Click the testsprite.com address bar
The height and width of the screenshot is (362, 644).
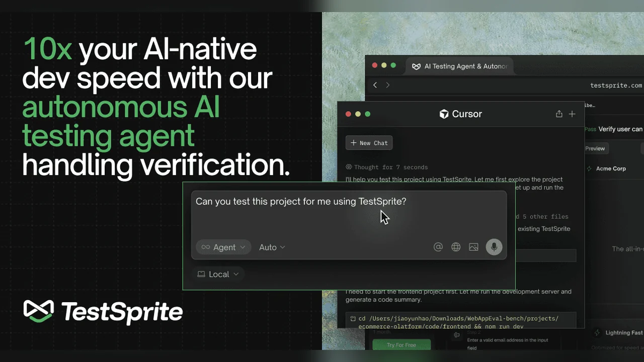pos(616,85)
